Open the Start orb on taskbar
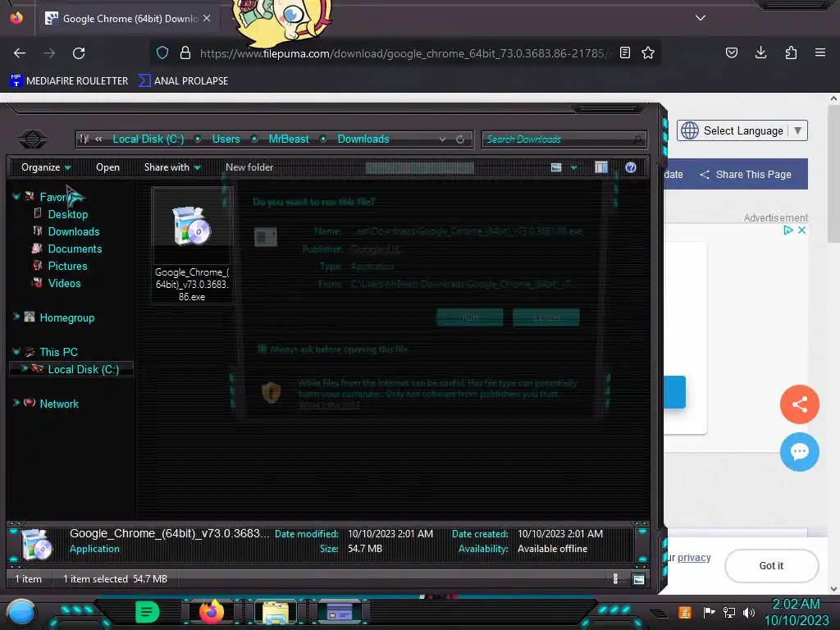The image size is (840, 630). [21, 612]
